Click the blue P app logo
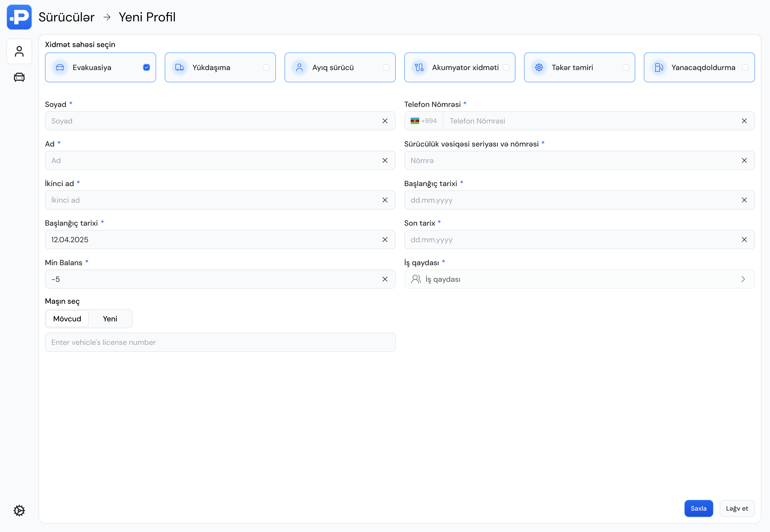This screenshot has width=770, height=532. pos(19,17)
